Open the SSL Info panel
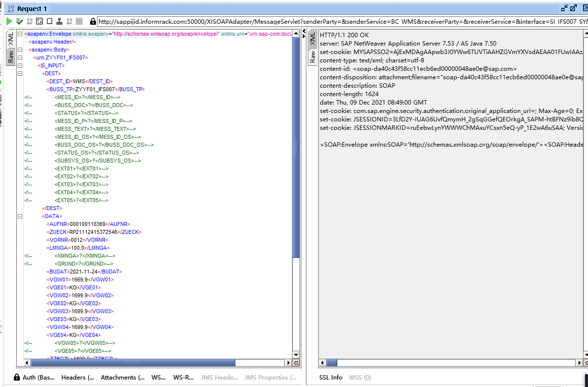Image resolution: width=588 pixels, height=387 pixels. [x=330, y=378]
